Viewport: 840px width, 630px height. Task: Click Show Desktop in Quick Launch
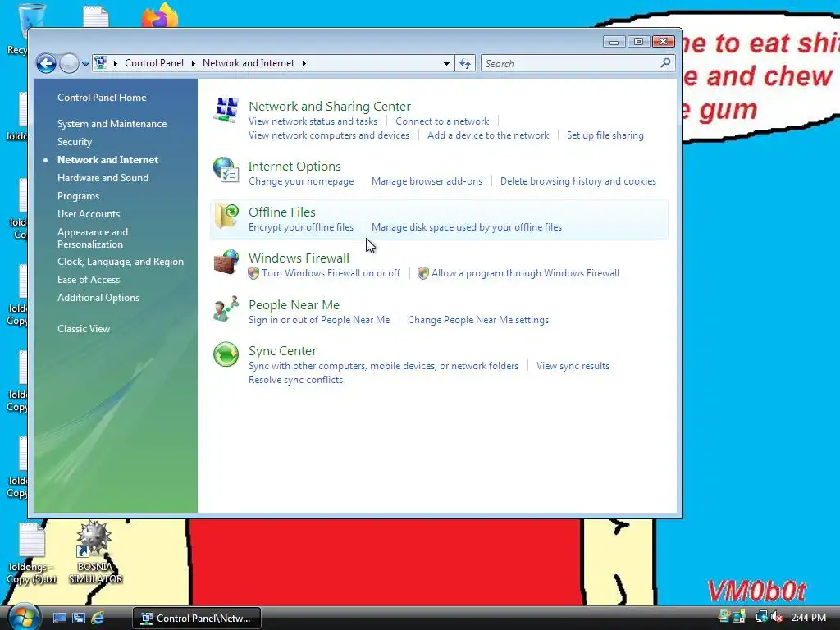(60, 619)
